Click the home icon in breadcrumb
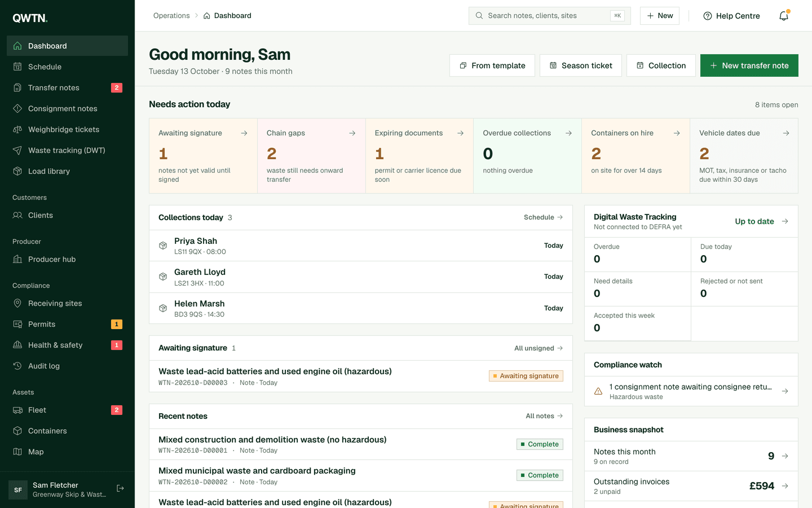 (207, 16)
